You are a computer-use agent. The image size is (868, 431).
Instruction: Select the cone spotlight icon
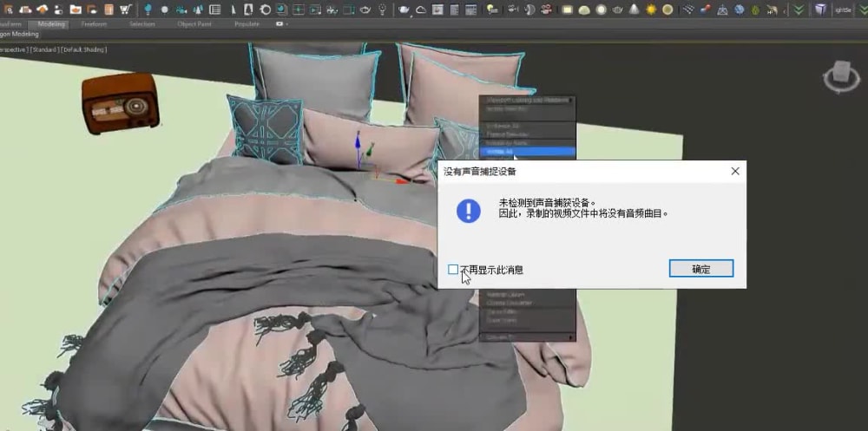pyautogui.click(x=635, y=10)
